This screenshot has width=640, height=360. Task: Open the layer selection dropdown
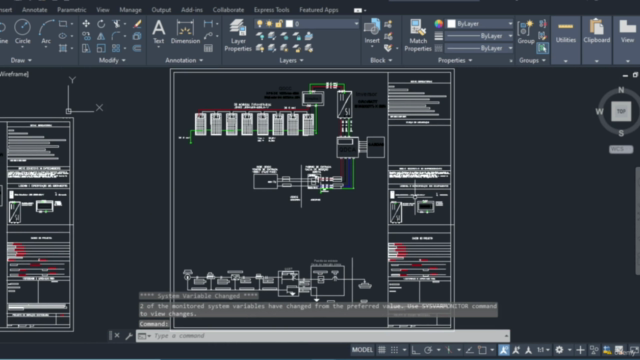click(x=356, y=24)
